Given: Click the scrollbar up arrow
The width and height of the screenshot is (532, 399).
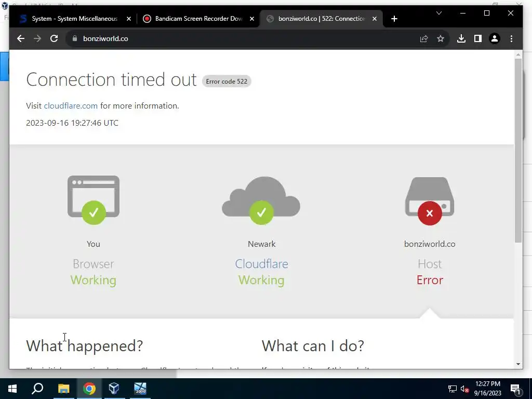Looking at the screenshot, I should (518, 55).
